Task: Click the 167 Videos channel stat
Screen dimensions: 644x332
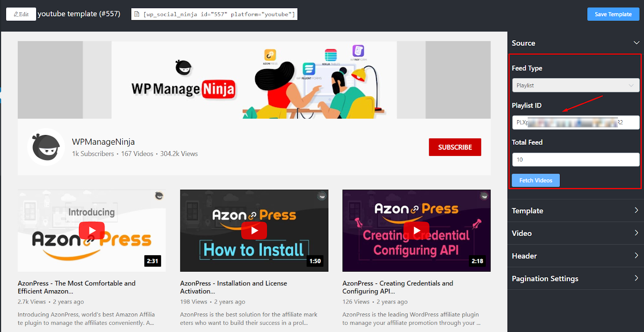Action: click(x=137, y=154)
